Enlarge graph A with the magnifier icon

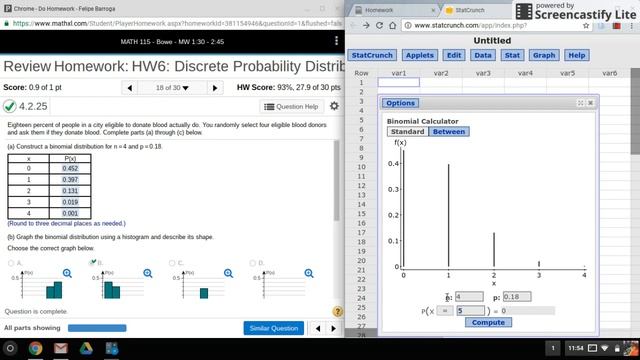pos(67,273)
